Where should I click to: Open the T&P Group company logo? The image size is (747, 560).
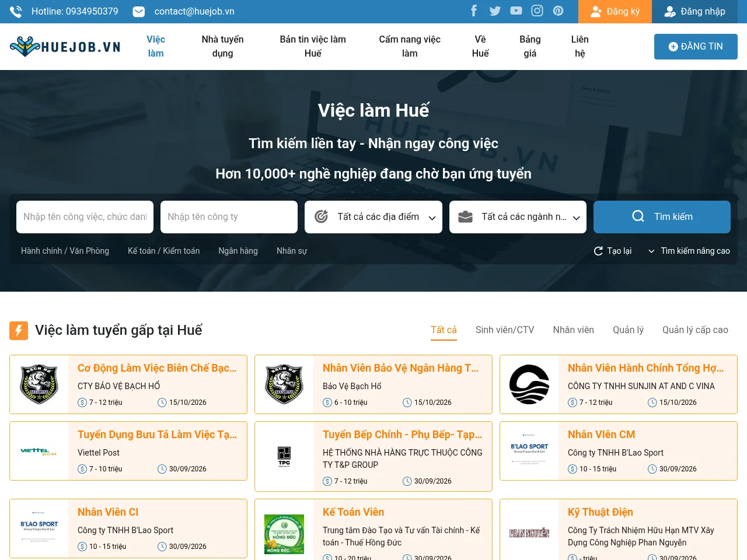click(x=284, y=456)
